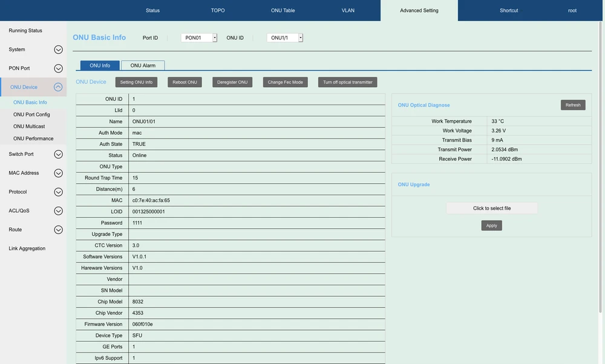Collapse the ONU Device section chevron

point(58,87)
